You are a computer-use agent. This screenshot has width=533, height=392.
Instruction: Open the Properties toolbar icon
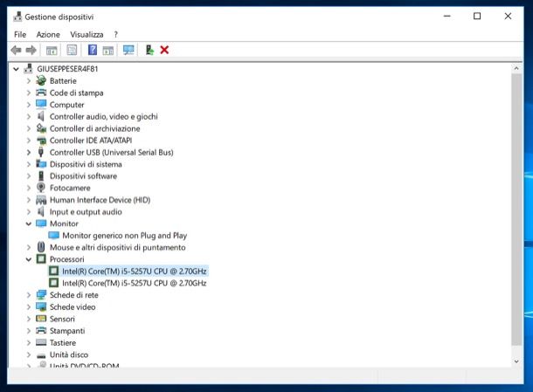click(72, 51)
